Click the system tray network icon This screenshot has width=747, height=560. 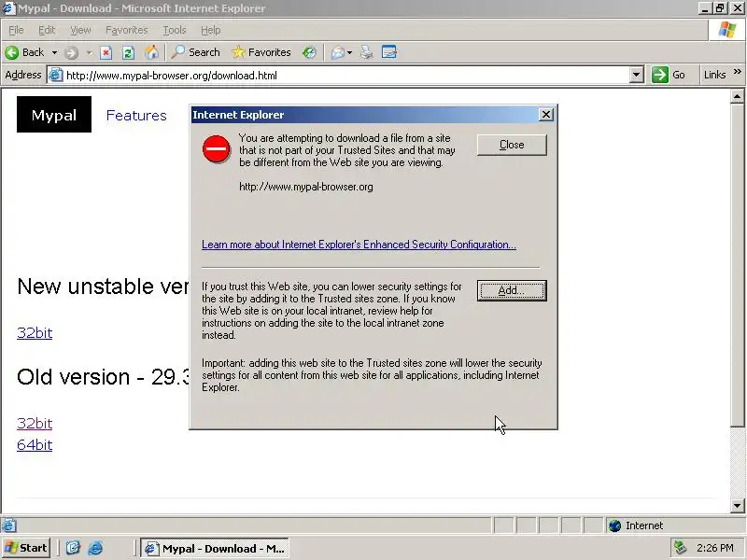click(680, 549)
